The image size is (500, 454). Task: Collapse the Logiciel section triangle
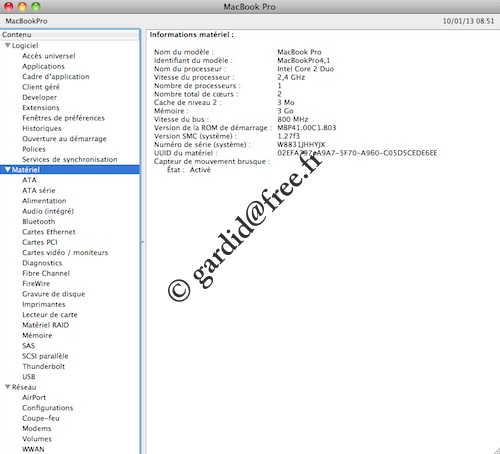click(8, 46)
